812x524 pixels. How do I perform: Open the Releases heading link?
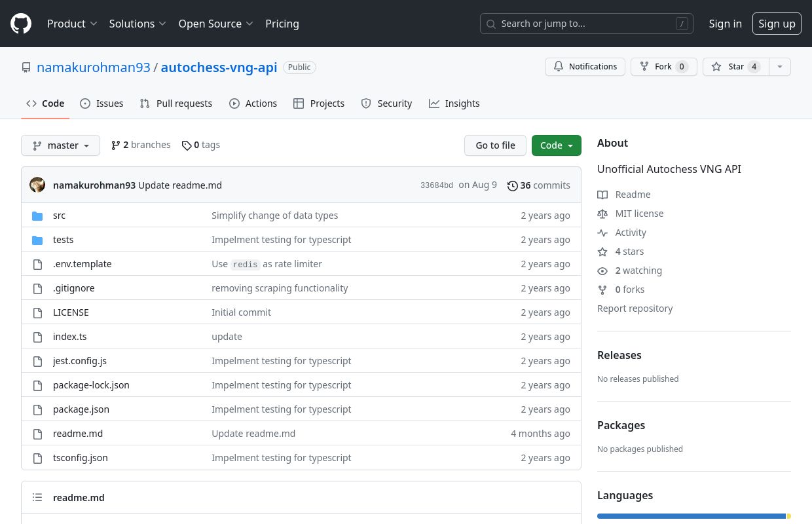(619, 355)
